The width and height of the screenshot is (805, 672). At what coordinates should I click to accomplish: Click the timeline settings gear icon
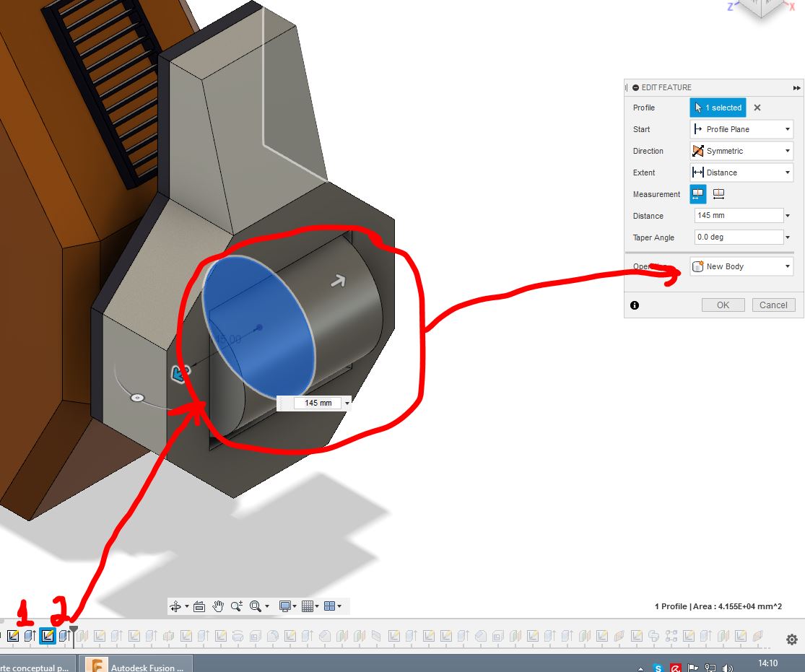(791, 640)
